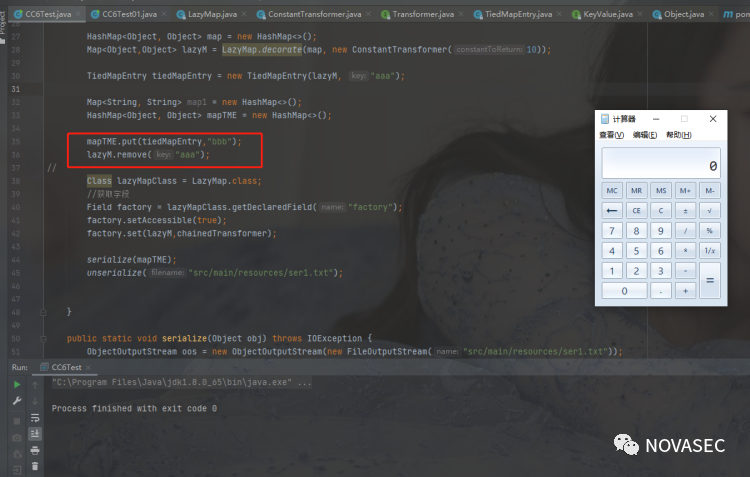This screenshot has width=750, height=477.
Task: Click the calculator display showing 0
Action: (661, 163)
